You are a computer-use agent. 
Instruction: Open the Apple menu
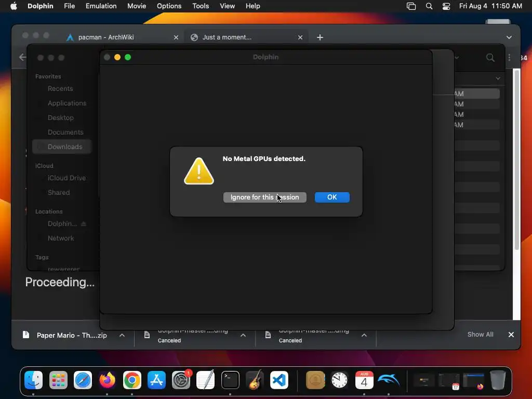[x=14, y=6]
